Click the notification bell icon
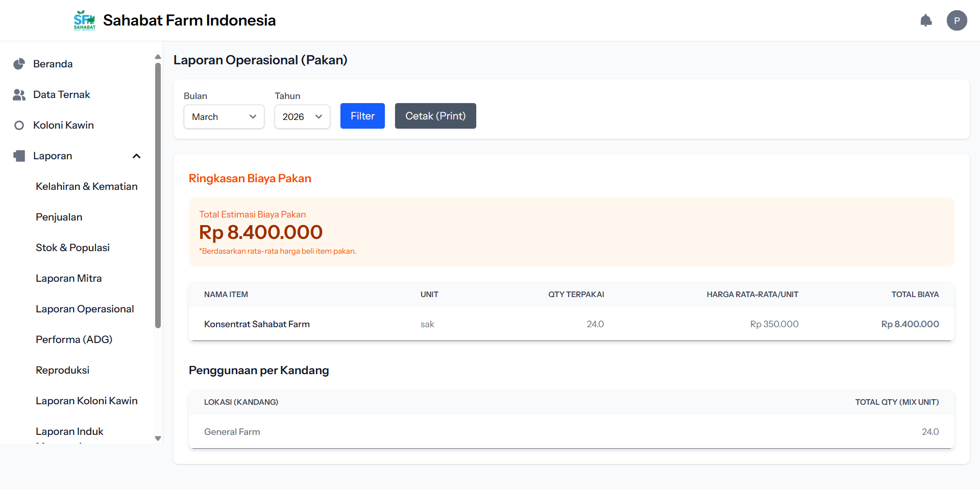The image size is (980, 489). (x=926, y=20)
